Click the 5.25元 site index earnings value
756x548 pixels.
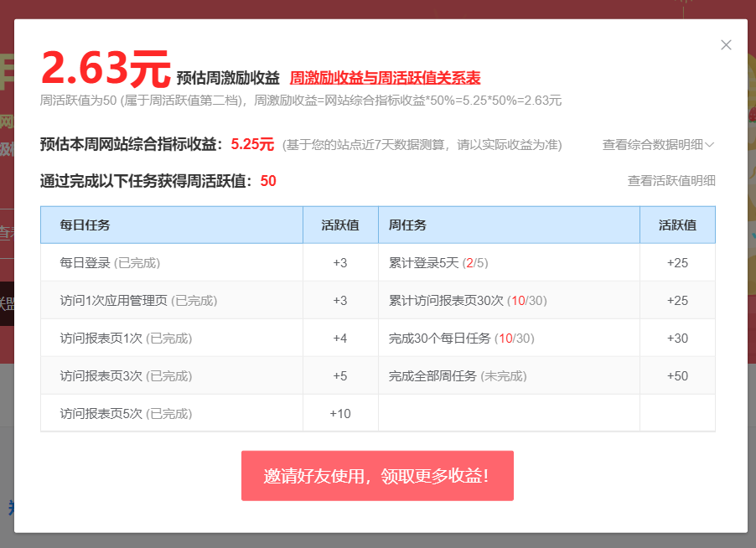pos(252,144)
